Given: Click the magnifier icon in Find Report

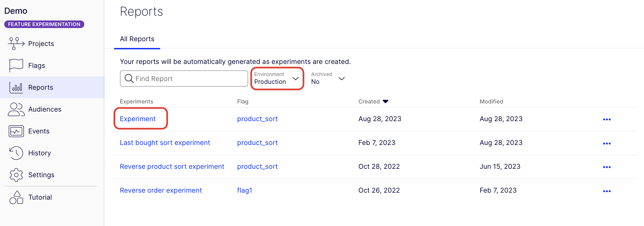Looking at the screenshot, I should pyautogui.click(x=129, y=79).
